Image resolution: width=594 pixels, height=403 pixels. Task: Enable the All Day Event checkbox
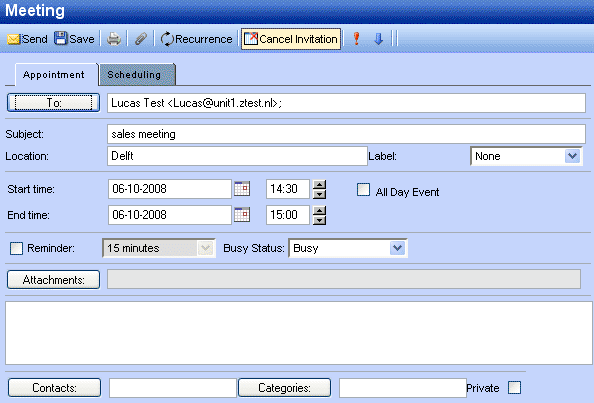click(363, 190)
